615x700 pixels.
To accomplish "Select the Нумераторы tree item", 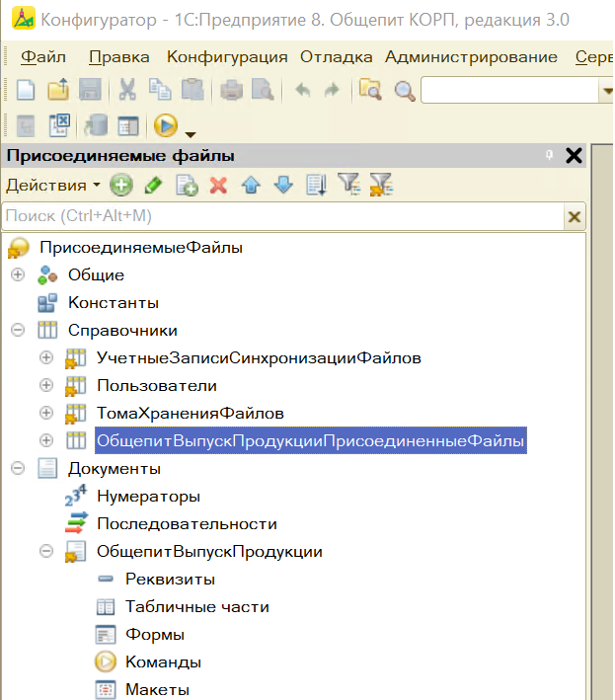I will [149, 497].
